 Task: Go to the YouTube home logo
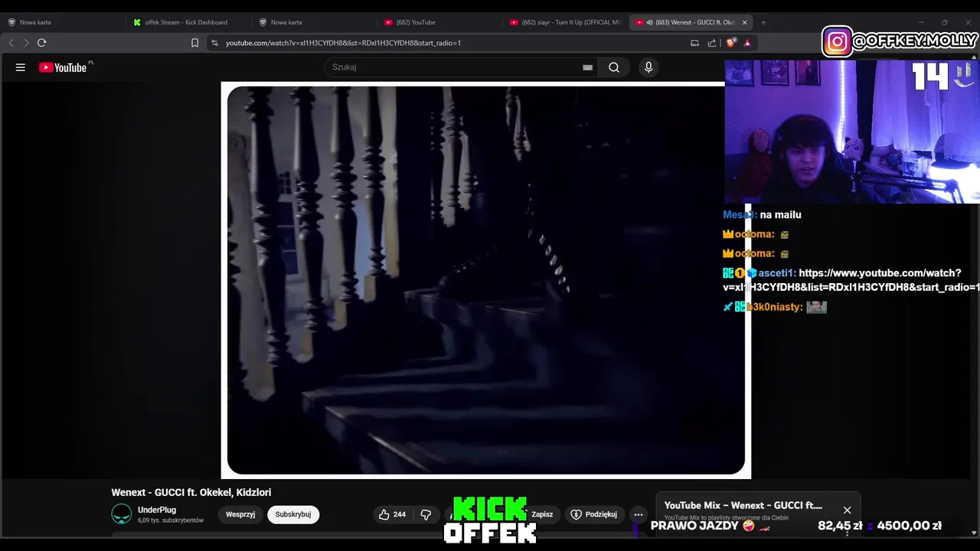pos(63,67)
